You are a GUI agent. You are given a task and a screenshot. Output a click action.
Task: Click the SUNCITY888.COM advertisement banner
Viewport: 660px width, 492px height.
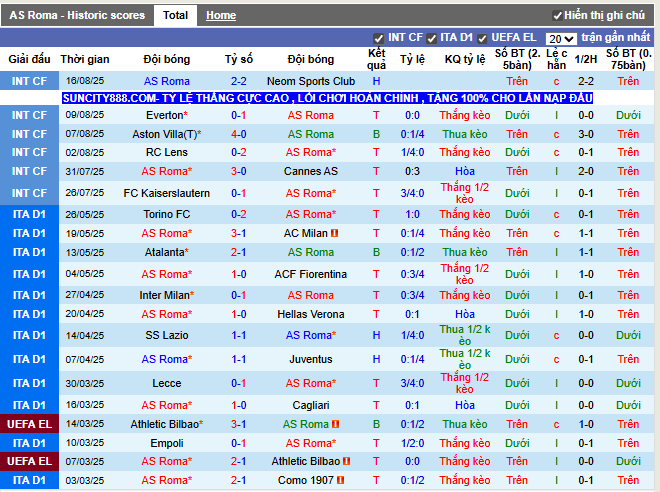pos(327,98)
